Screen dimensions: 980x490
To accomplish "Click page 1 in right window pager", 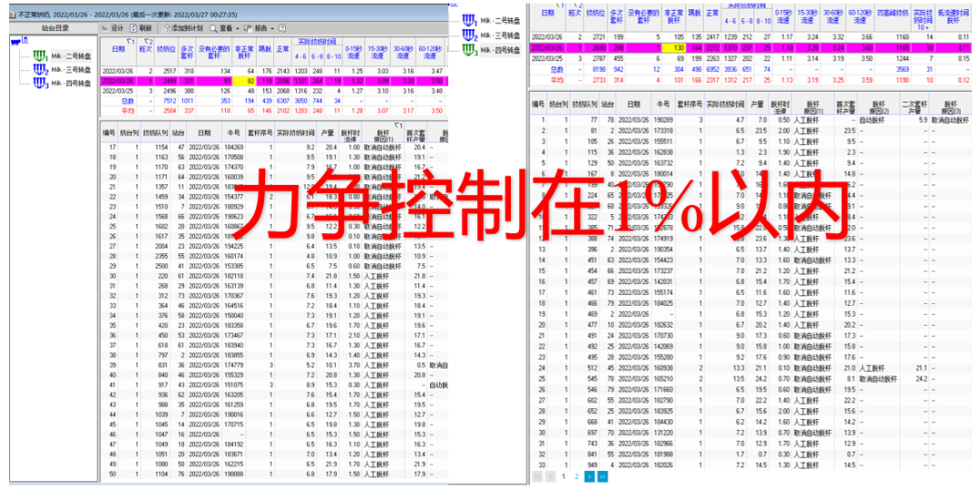I will (x=563, y=476).
